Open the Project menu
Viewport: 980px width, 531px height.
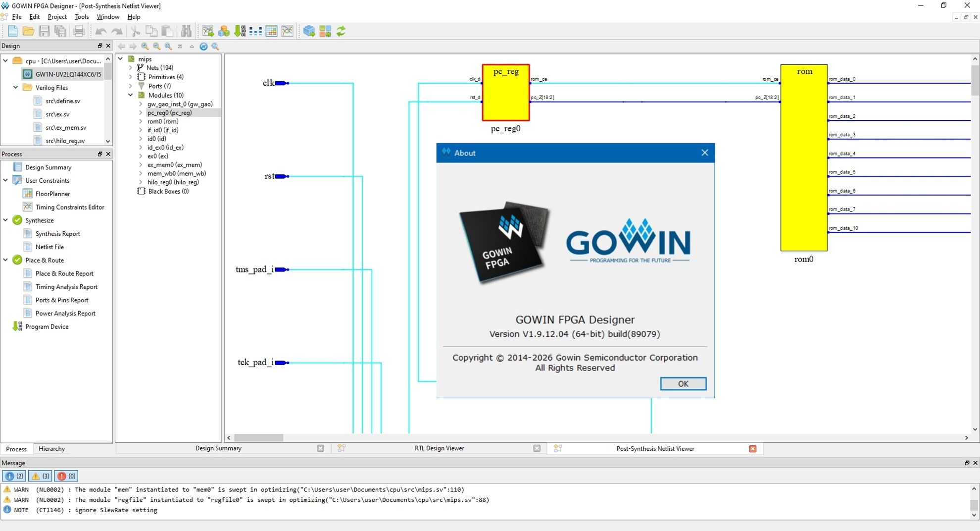(x=57, y=17)
